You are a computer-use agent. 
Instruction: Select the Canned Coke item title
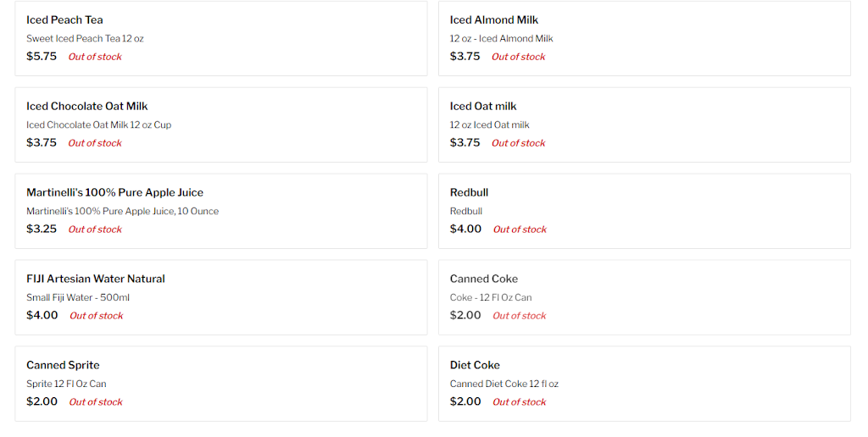pos(483,279)
